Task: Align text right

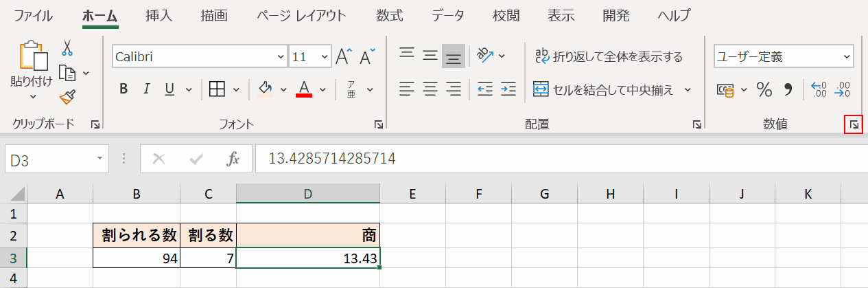Action: click(x=453, y=89)
